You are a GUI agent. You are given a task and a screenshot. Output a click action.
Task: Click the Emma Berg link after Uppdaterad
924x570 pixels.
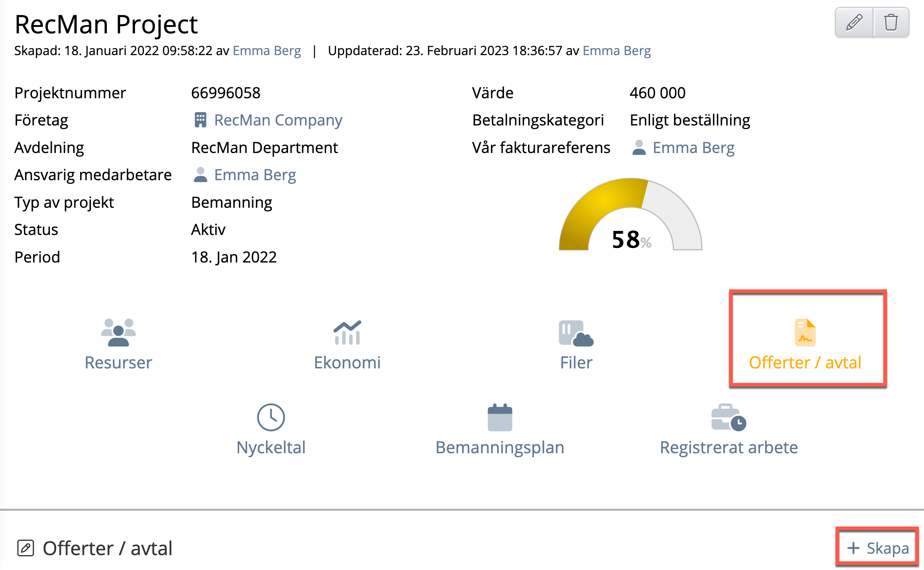617,50
